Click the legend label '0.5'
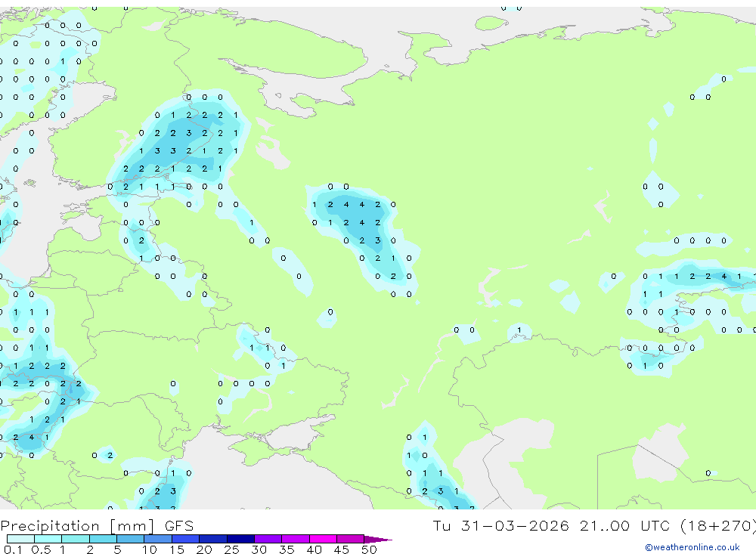The width and height of the screenshot is (756, 554). point(41,549)
